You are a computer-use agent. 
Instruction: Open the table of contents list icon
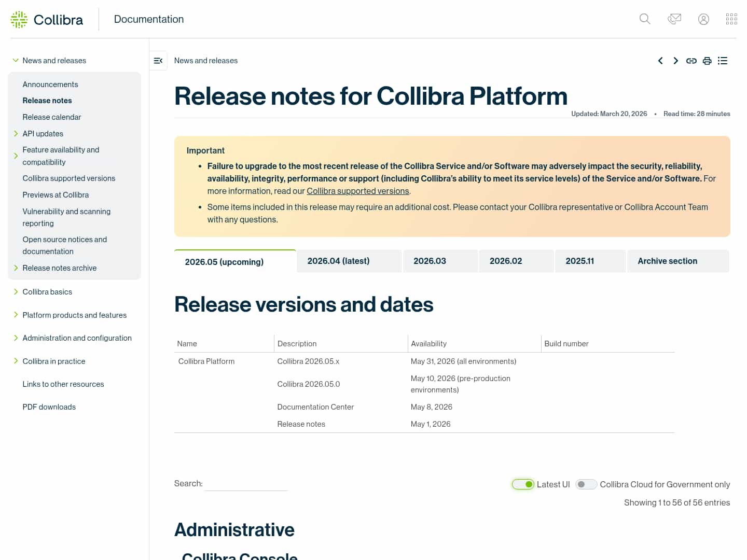tap(723, 61)
